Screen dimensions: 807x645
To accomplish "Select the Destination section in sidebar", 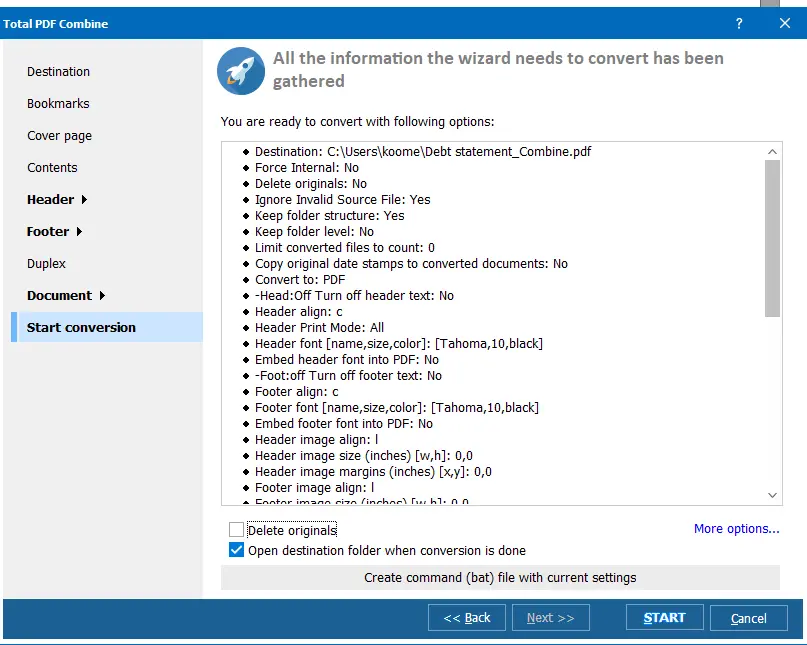I will (x=58, y=72).
